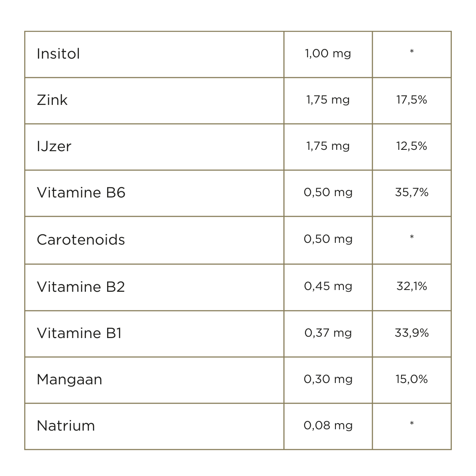Click the IJzer row label
The width and height of the screenshot is (476, 476).
click(54, 146)
